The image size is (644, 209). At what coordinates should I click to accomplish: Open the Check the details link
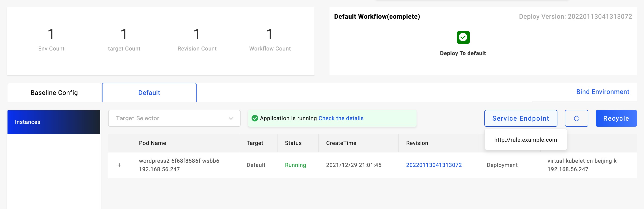pyautogui.click(x=341, y=118)
